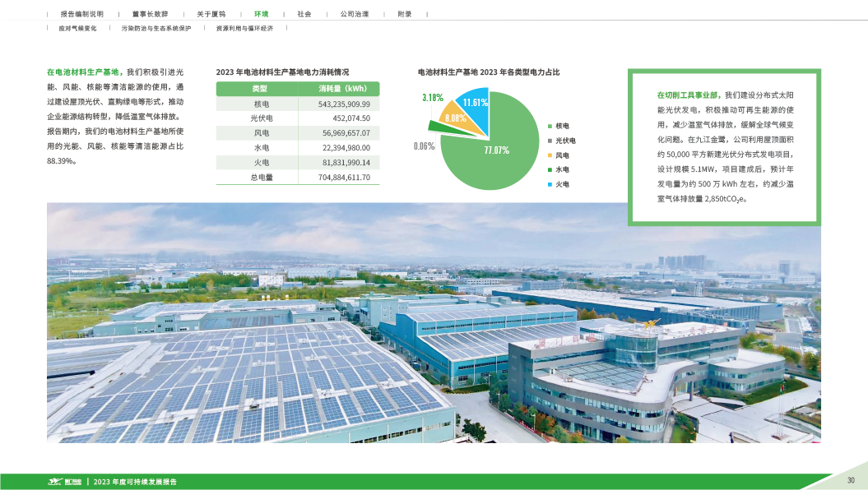Screen dimensions: 868x490
Task: Select the 附录 tab in top navigation
Action: pos(405,15)
